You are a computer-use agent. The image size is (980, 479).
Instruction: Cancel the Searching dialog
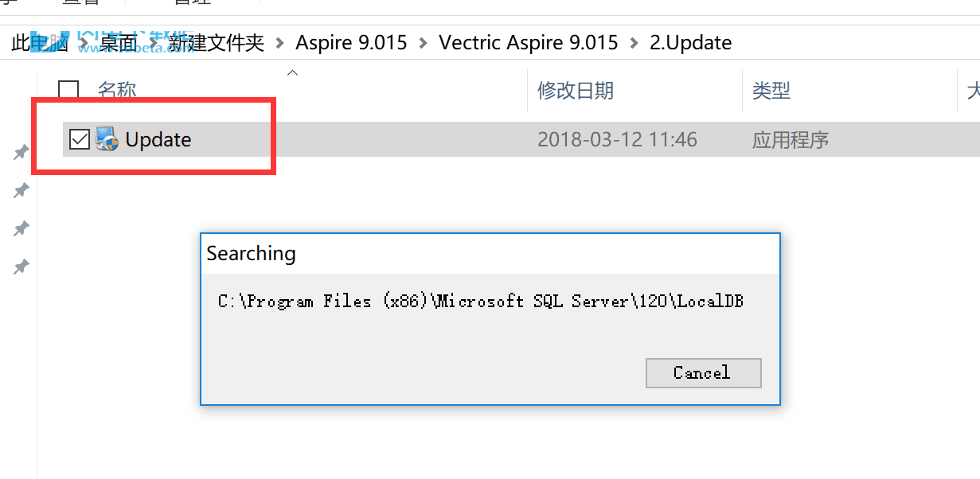pos(703,372)
